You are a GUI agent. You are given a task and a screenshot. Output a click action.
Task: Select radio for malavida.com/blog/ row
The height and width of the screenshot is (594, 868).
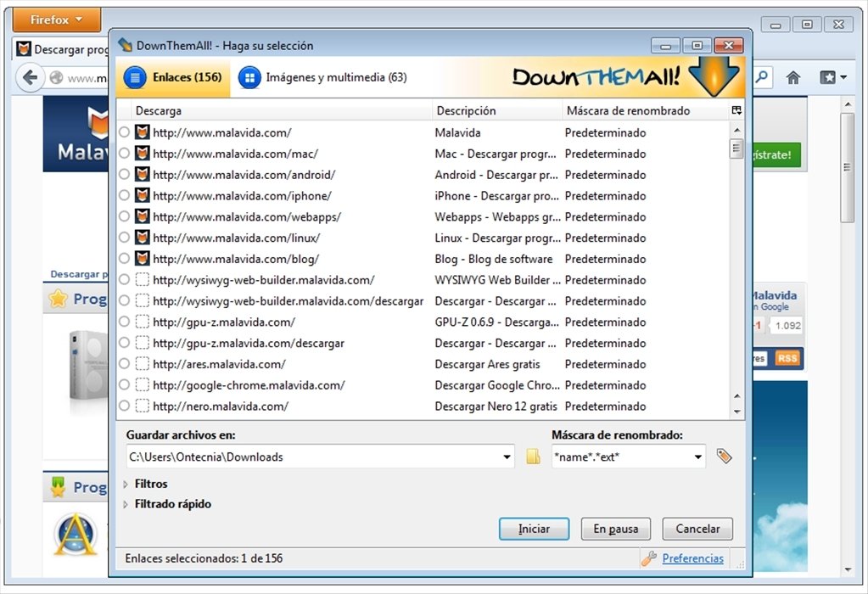pos(125,259)
